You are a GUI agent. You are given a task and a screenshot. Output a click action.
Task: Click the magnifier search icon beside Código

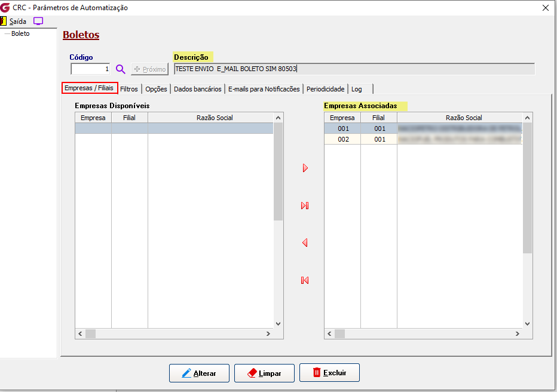pyautogui.click(x=121, y=69)
